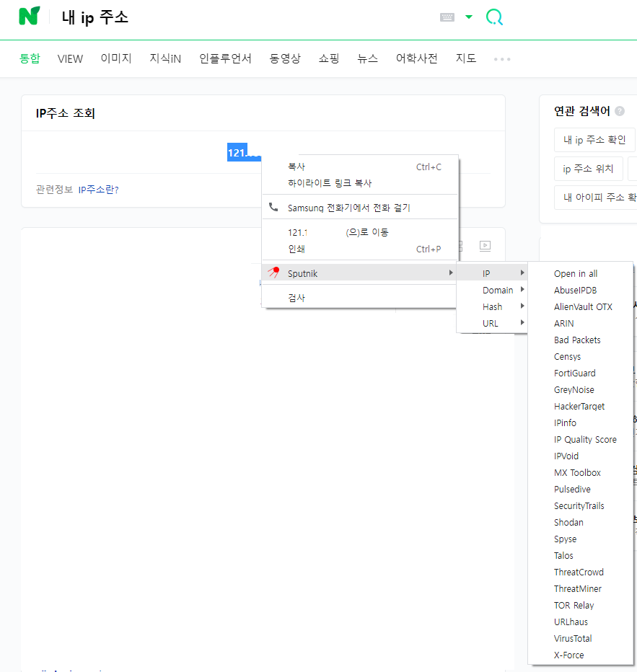Click the help icon beside 연관 검색어
Screen dimensions: 637x672
click(x=620, y=111)
